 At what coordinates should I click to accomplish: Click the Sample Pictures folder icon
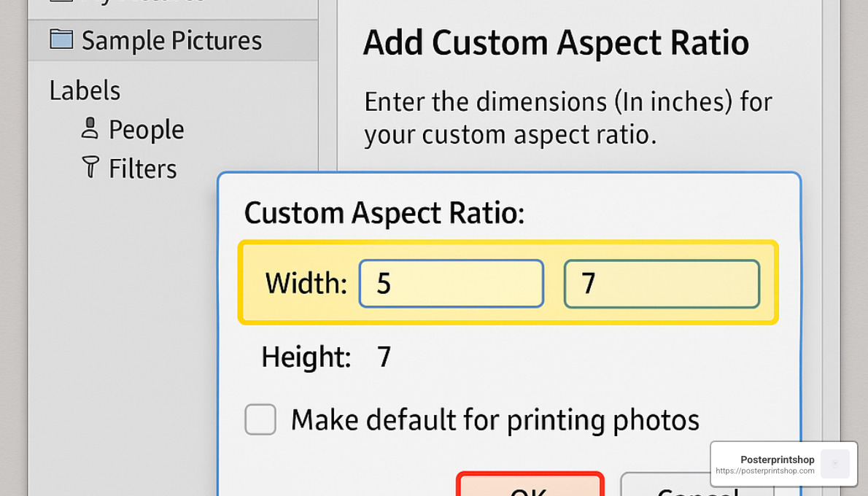click(61, 39)
